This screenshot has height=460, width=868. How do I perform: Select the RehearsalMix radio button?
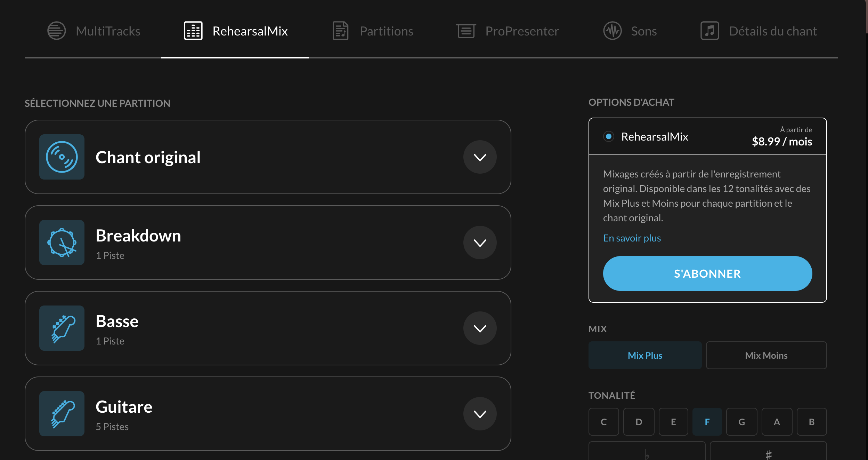[608, 136]
